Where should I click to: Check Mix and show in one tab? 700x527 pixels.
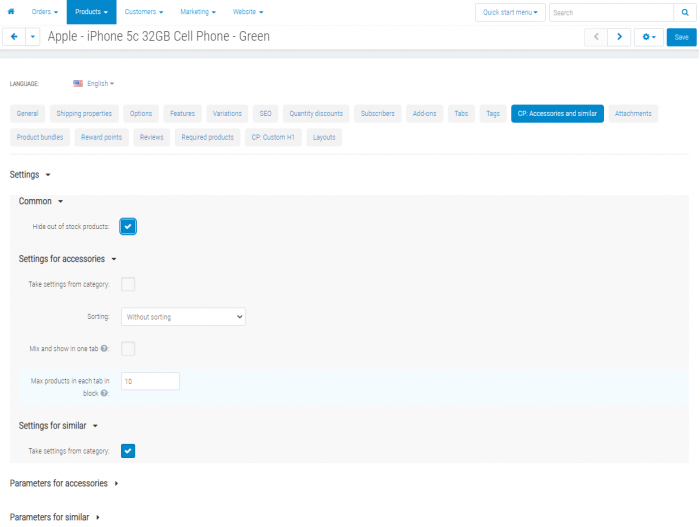128,348
